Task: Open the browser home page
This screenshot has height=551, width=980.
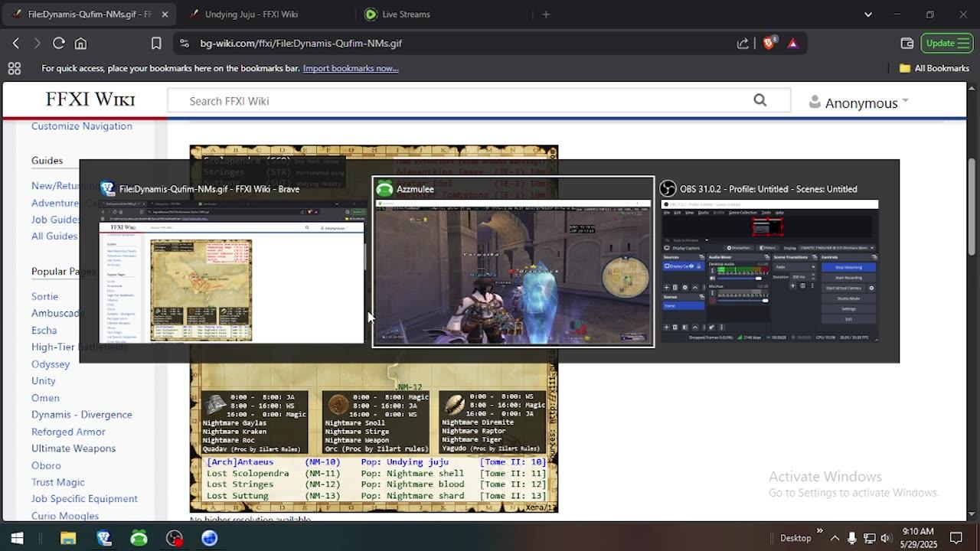Action: [x=80, y=44]
